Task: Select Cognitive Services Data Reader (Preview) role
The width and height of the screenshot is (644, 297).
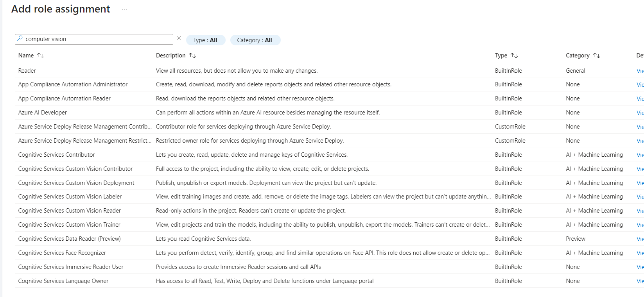Action: tap(329, 239)
